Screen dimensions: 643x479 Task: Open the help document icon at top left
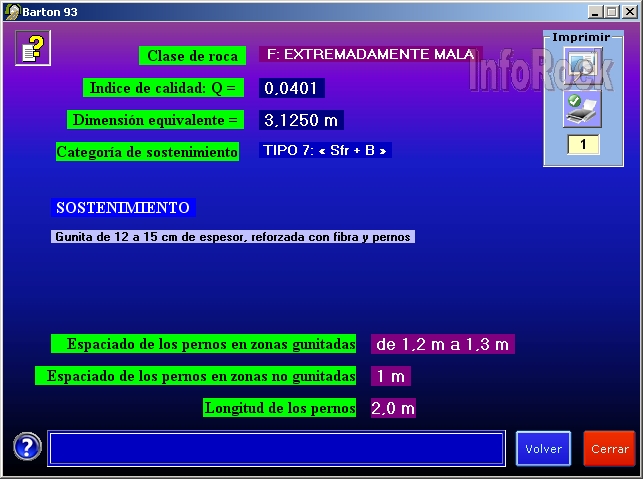click(33, 47)
